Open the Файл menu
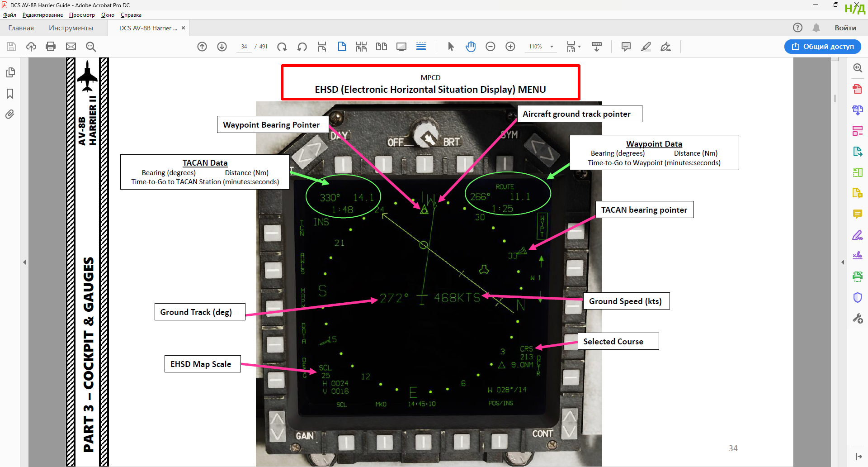868x467 pixels. tap(9, 15)
